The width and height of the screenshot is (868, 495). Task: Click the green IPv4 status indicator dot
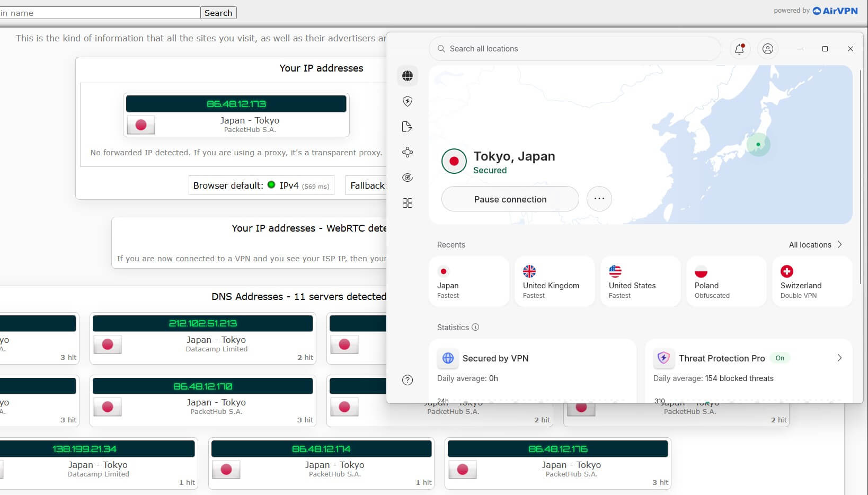(271, 185)
